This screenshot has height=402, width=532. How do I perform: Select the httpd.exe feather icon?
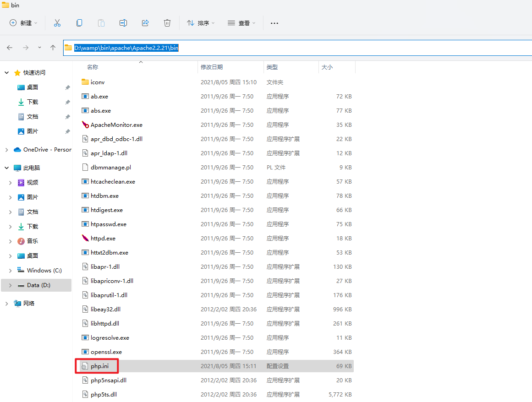pyautogui.click(x=85, y=238)
